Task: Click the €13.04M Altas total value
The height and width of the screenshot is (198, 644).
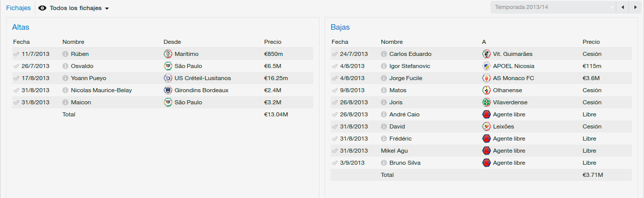Action: 276,114
